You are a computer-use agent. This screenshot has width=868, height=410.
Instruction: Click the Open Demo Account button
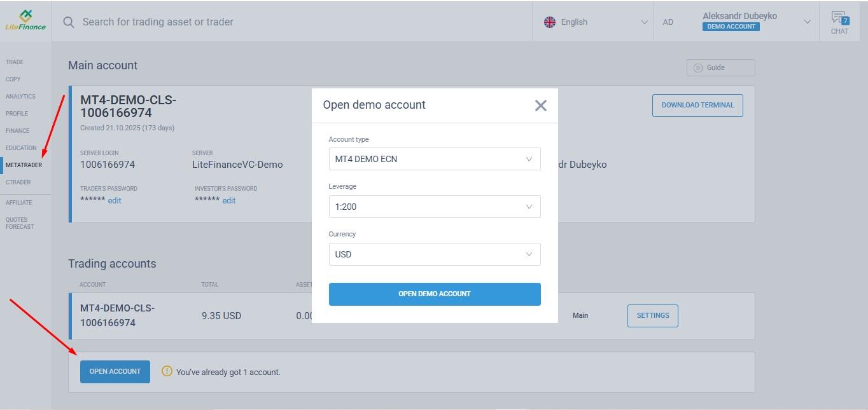pos(435,294)
